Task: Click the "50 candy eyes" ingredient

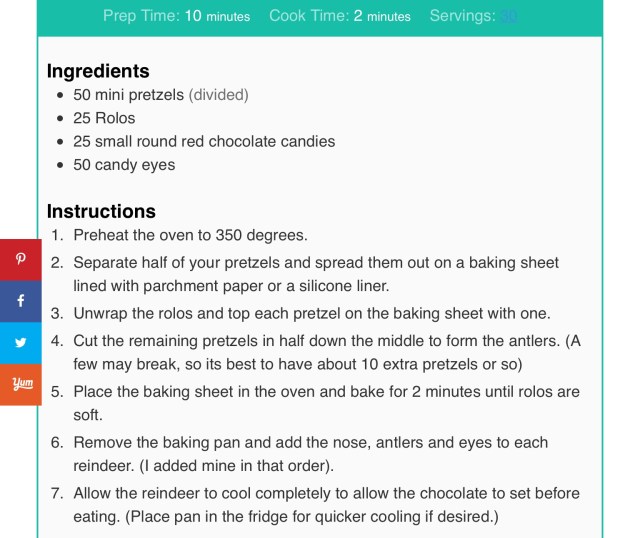Action: pyautogui.click(x=124, y=164)
